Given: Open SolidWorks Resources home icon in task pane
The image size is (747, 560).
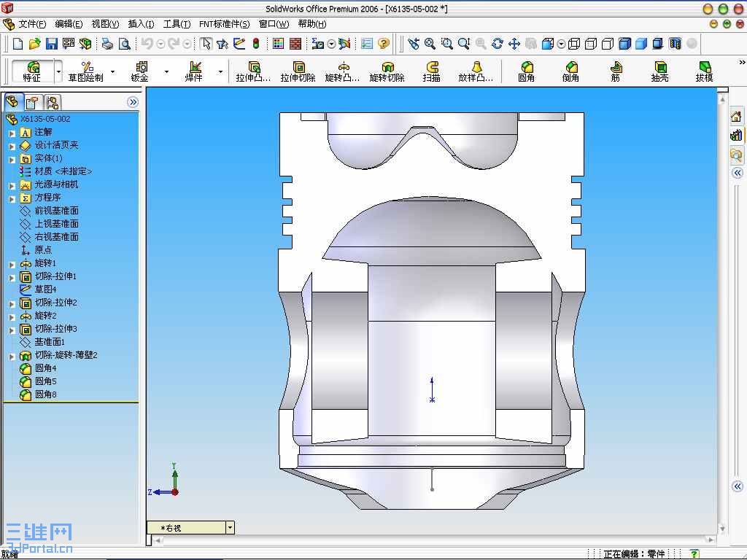Looking at the screenshot, I should pyautogui.click(x=736, y=116).
